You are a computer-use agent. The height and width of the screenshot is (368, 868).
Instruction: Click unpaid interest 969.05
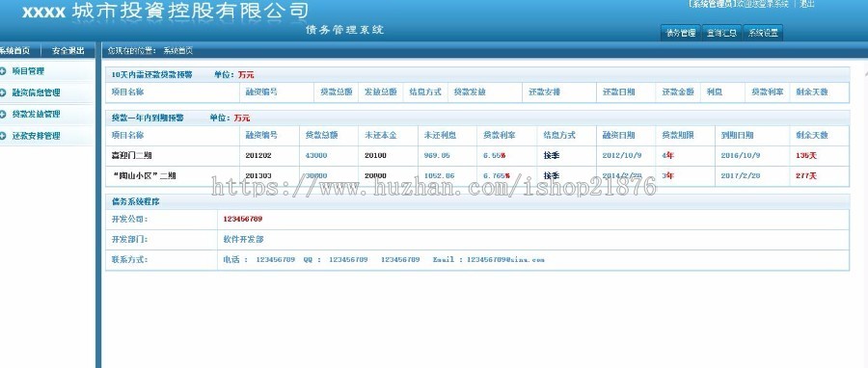437,156
